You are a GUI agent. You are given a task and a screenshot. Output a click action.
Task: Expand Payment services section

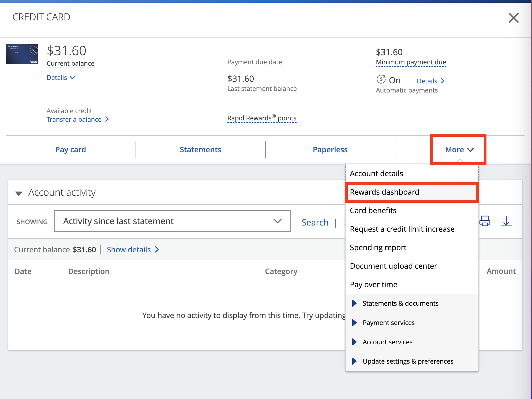tap(412, 323)
